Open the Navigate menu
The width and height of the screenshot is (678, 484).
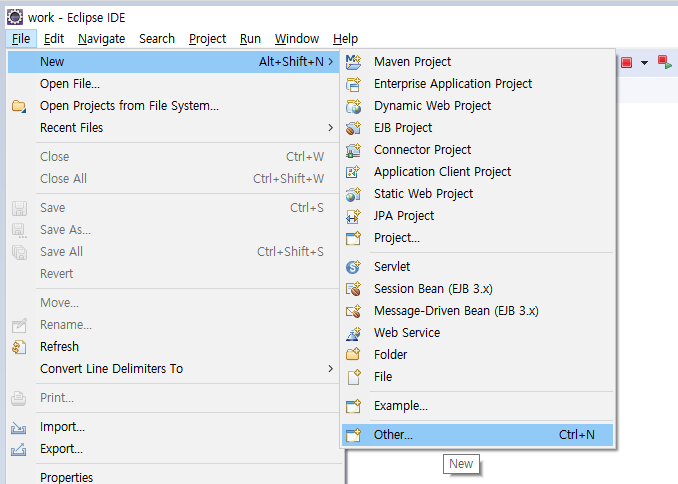pos(102,39)
